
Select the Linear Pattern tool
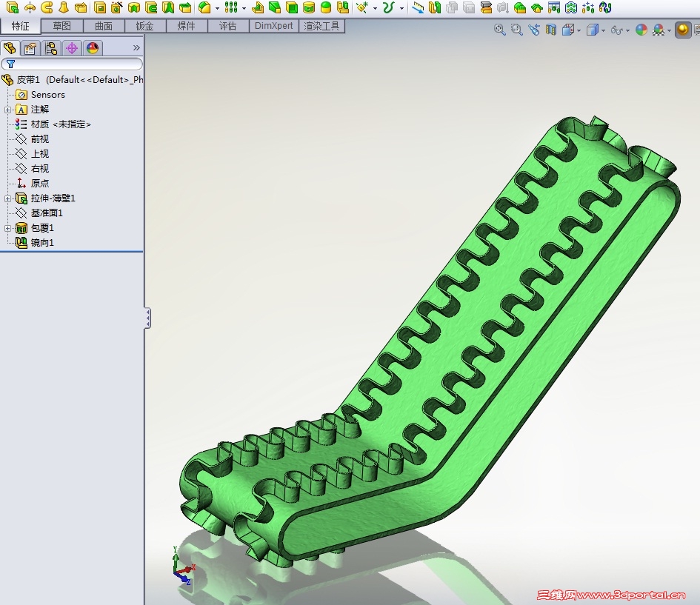click(231, 7)
